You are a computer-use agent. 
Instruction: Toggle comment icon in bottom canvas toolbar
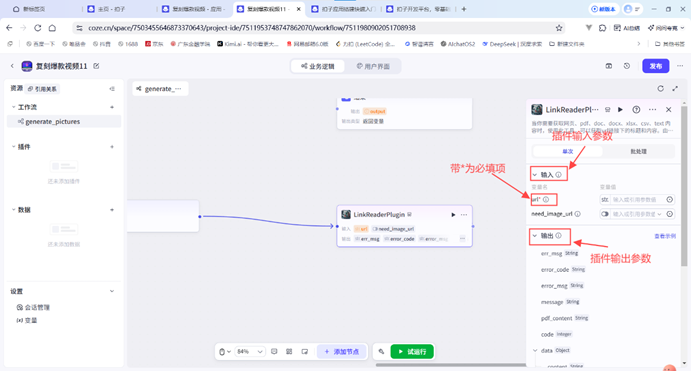click(x=274, y=352)
